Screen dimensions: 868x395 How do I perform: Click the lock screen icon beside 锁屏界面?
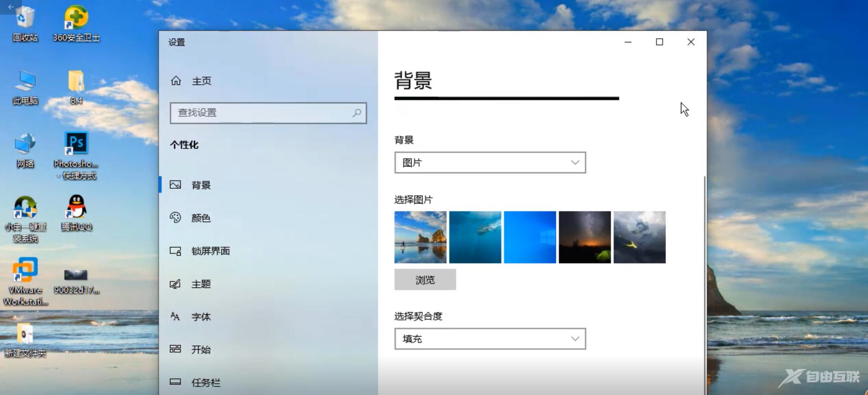(x=175, y=251)
